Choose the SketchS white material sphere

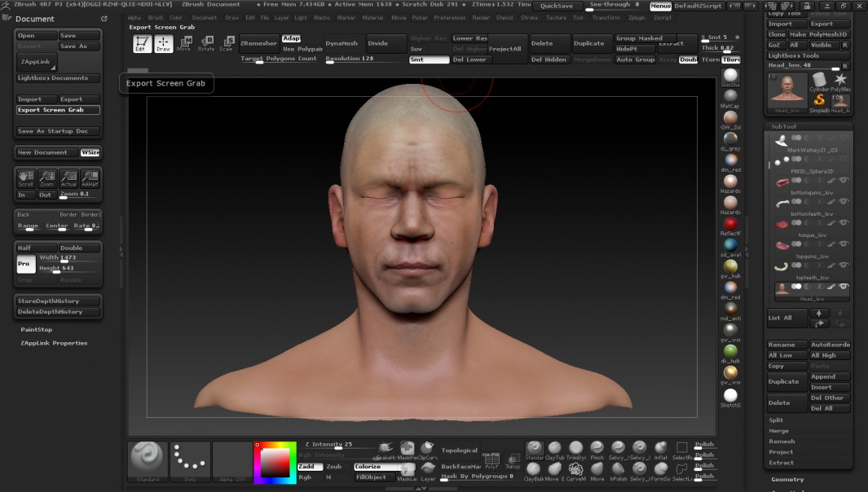pyautogui.click(x=731, y=398)
